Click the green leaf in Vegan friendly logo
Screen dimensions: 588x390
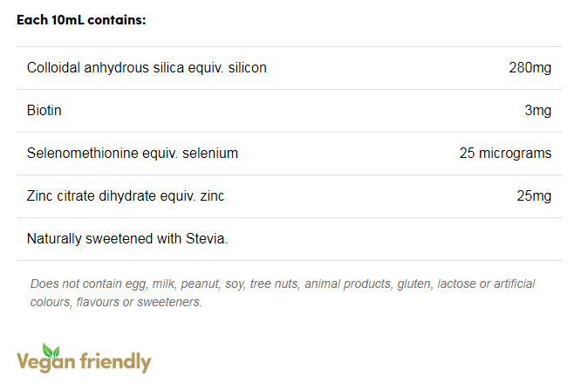[51, 352]
